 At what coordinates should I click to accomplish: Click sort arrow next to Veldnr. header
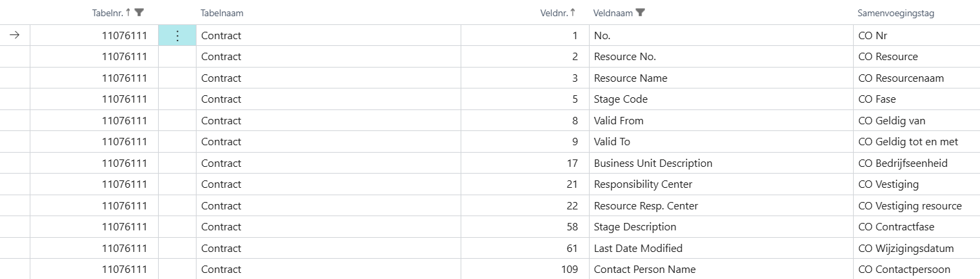click(x=573, y=12)
